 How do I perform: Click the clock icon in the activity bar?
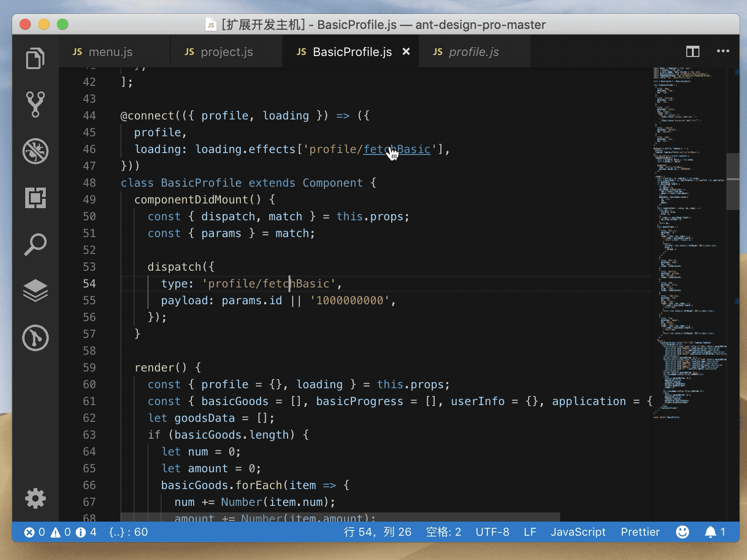click(x=35, y=338)
